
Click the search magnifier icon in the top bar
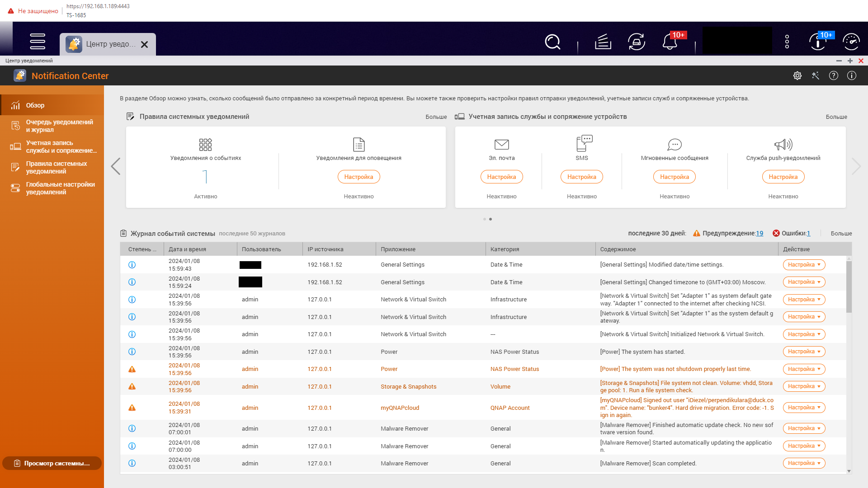552,42
